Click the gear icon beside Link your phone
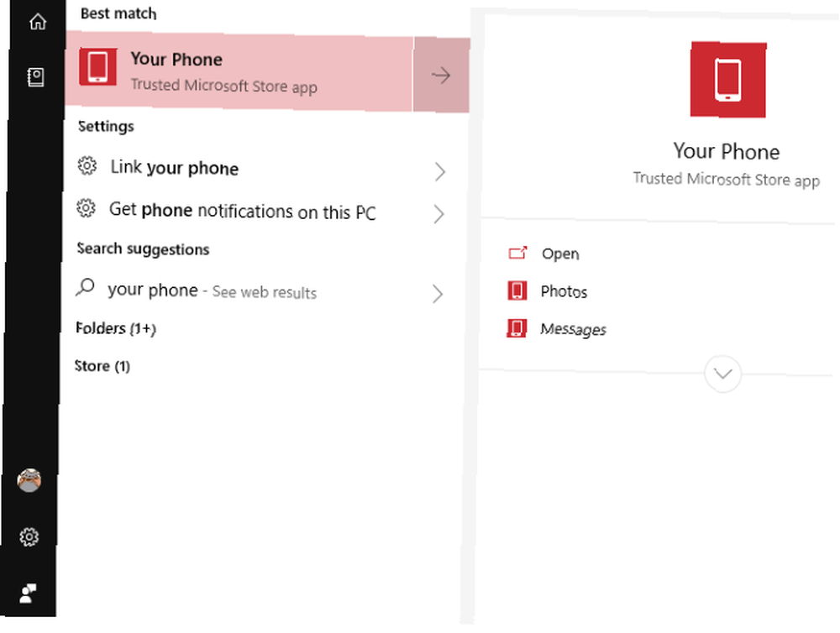The width and height of the screenshot is (840, 633). (x=87, y=166)
